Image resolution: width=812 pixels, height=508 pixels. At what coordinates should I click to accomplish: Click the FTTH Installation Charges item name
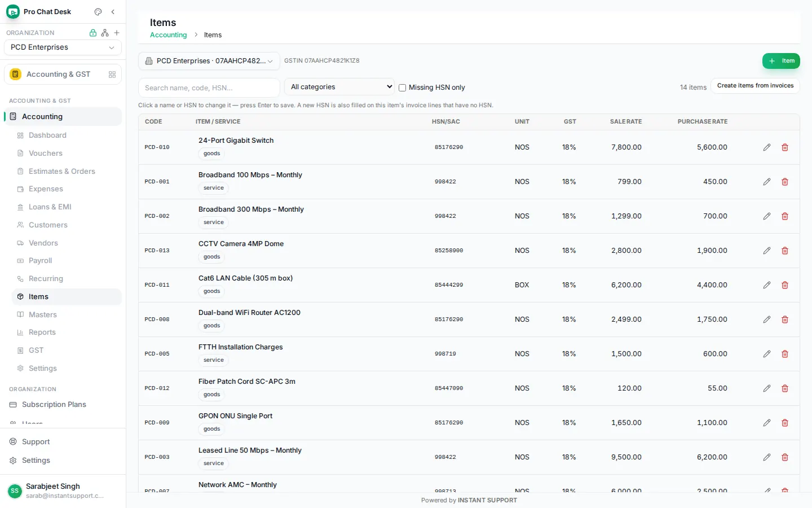[241, 347]
